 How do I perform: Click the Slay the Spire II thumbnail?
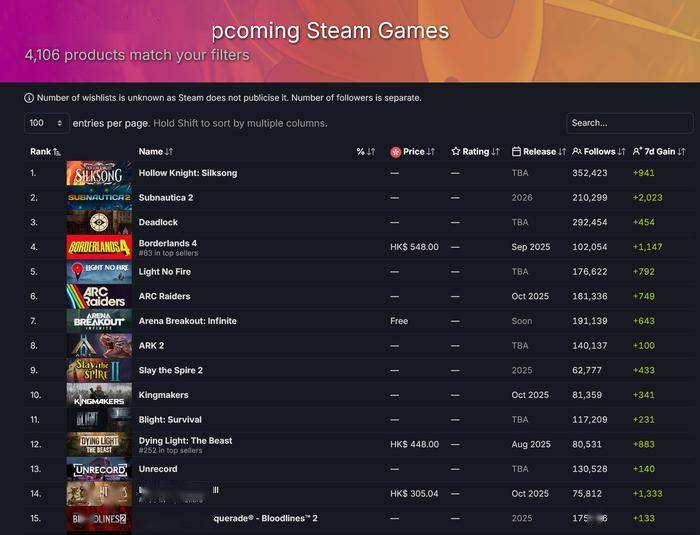pyautogui.click(x=99, y=370)
